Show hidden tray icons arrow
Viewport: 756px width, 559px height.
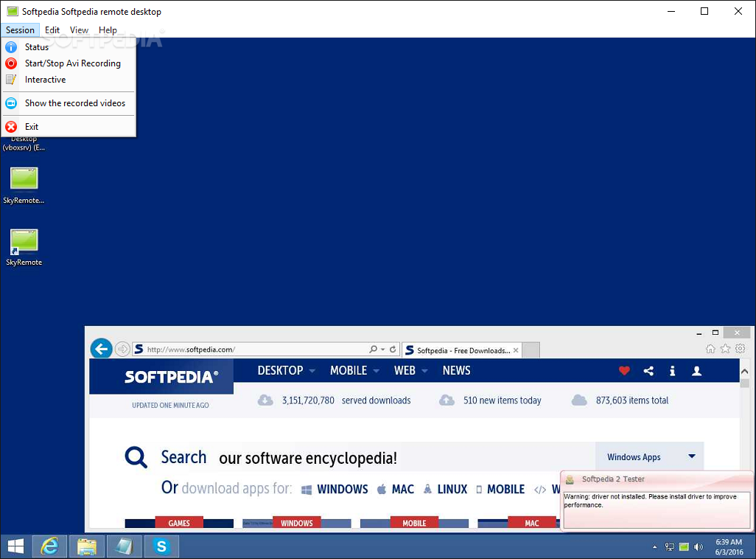[655, 547]
